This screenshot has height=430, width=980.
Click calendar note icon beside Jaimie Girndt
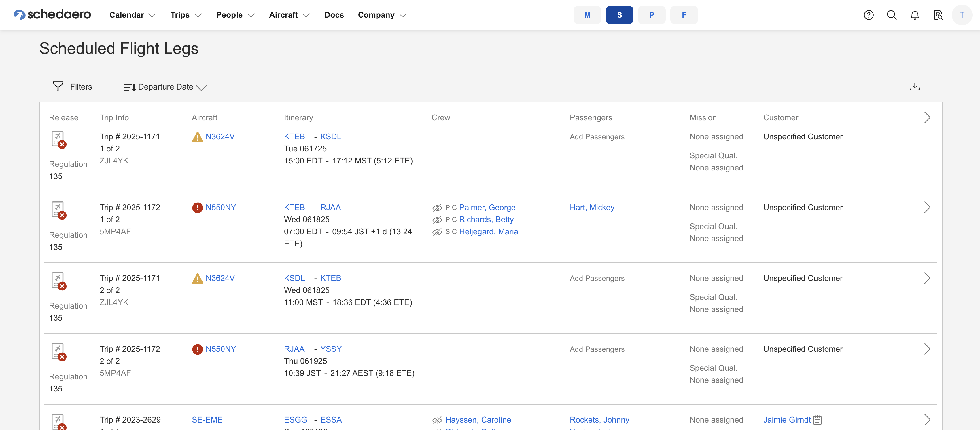pos(817,420)
